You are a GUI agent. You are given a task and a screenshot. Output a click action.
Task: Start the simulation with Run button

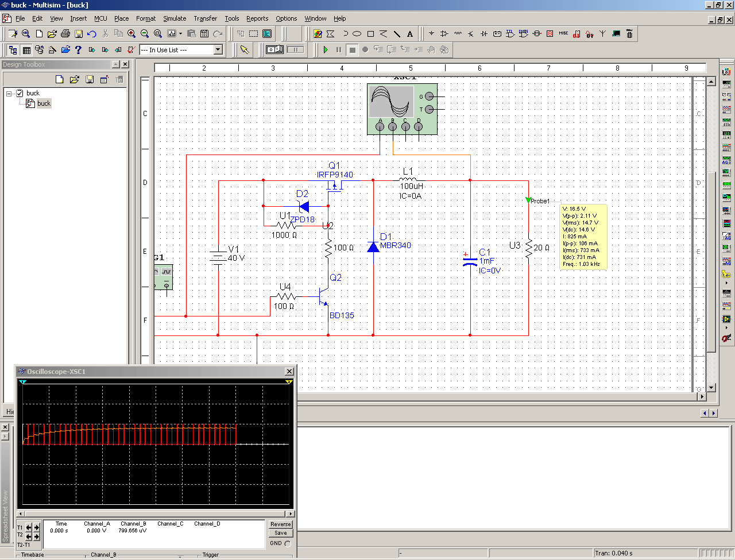tap(326, 50)
